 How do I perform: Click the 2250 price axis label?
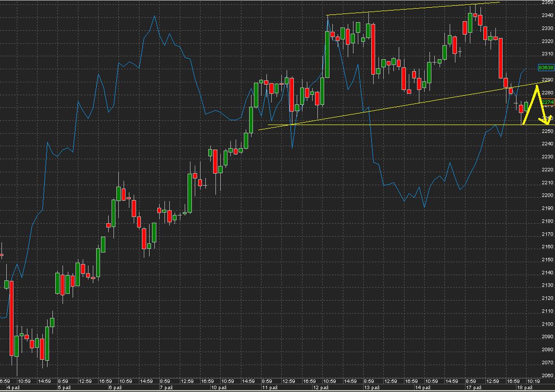coord(547,131)
